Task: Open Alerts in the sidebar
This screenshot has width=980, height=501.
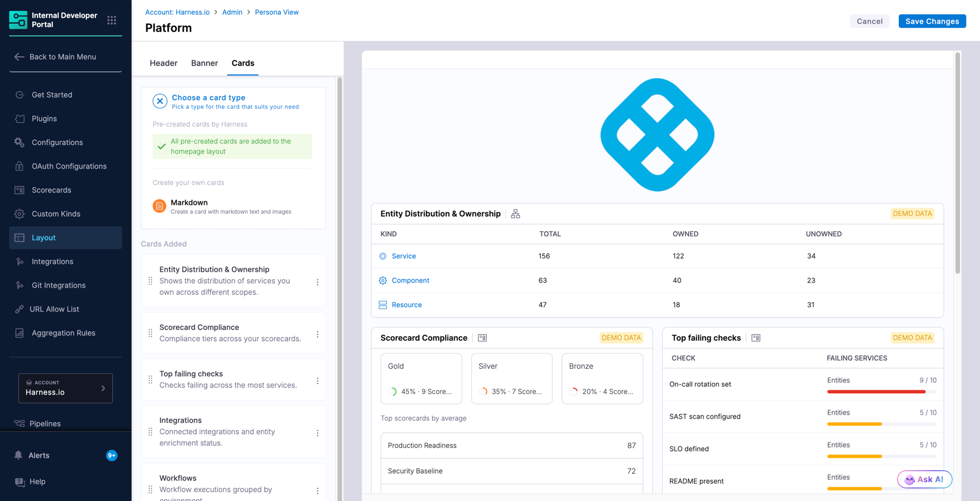Action: 39,456
